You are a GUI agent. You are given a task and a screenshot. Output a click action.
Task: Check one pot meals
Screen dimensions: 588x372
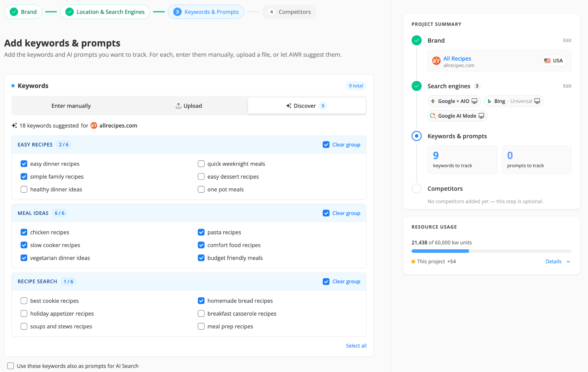201,189
